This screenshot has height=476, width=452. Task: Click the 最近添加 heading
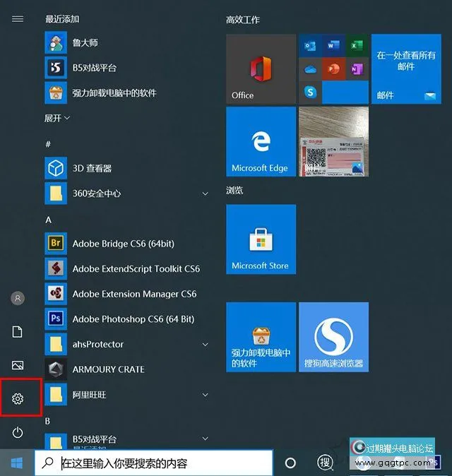click(x=62, y=19)
